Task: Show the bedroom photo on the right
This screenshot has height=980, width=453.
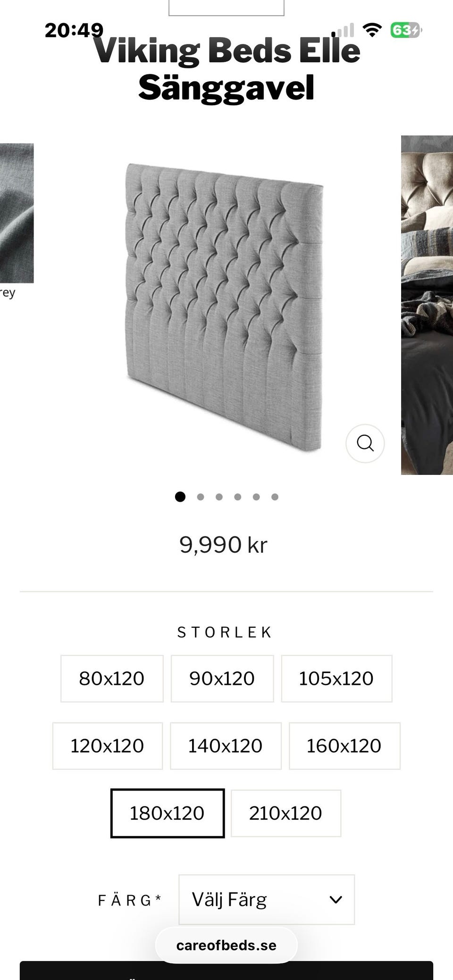Action: pos(427,305)
